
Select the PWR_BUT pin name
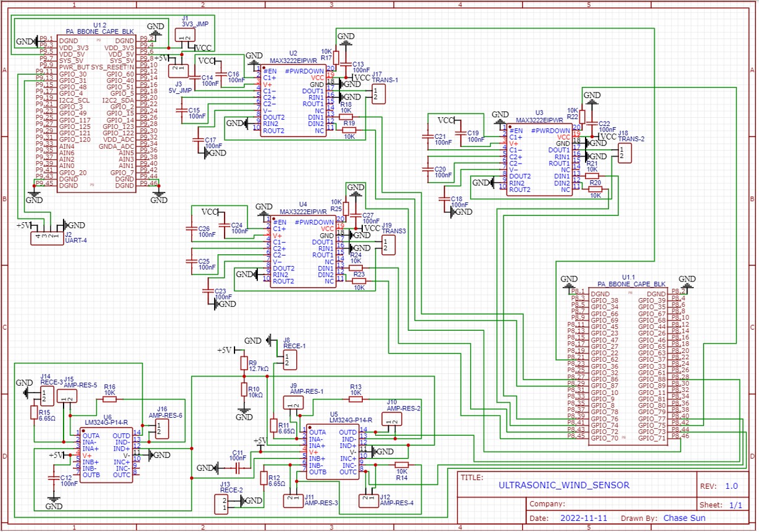click(75, 67)
